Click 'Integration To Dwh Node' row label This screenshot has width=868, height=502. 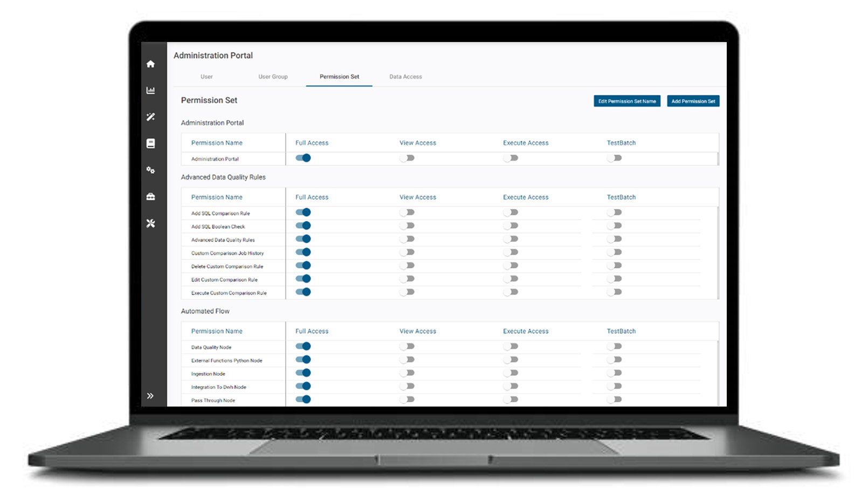coord(218,387)
